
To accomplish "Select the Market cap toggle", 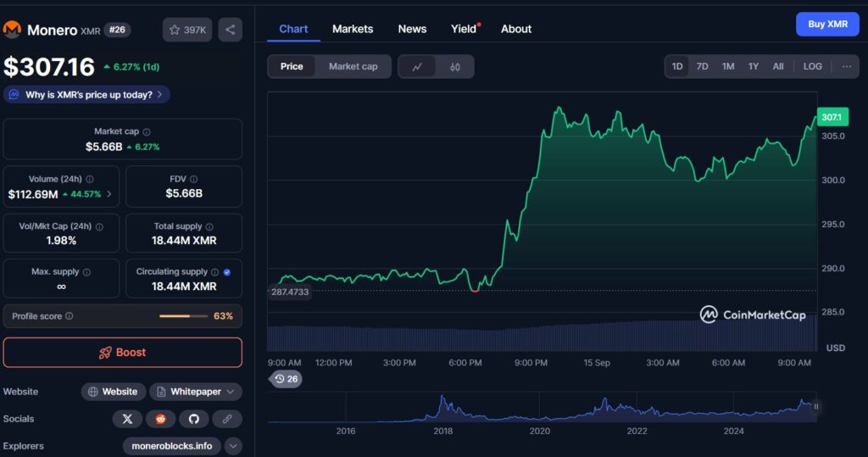I will 353,66.
